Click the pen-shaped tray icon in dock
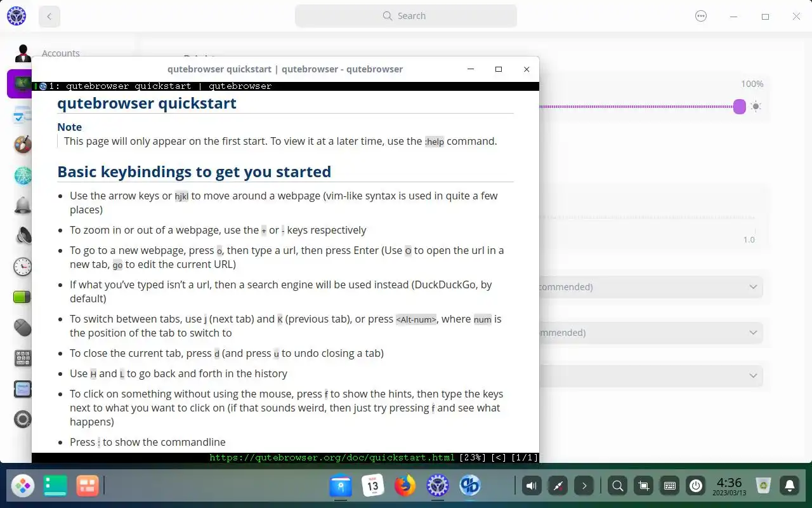Screen dimensions: 812x508 pyautogui.click(x=558, y=486)
